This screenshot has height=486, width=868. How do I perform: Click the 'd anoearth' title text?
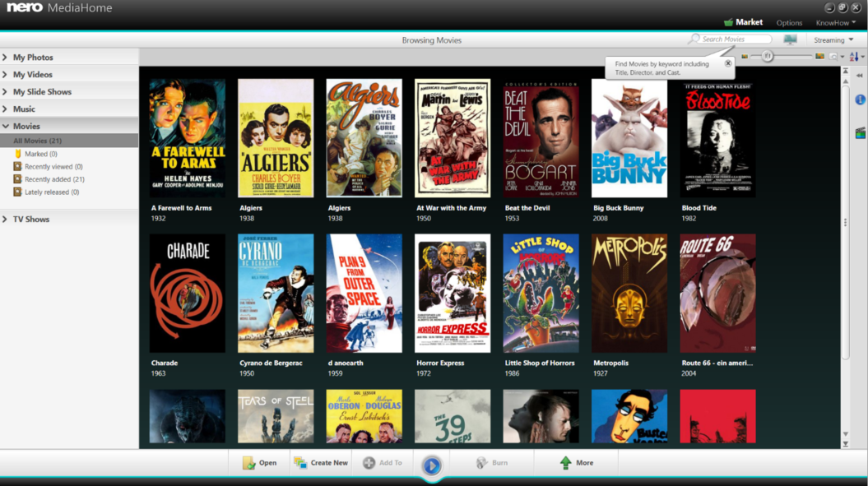[346, 363]
